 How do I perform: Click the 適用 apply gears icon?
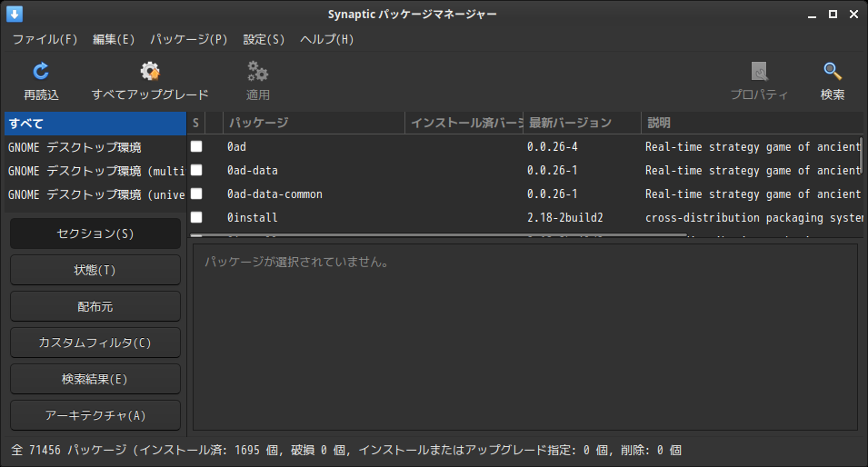pos(257,72)
